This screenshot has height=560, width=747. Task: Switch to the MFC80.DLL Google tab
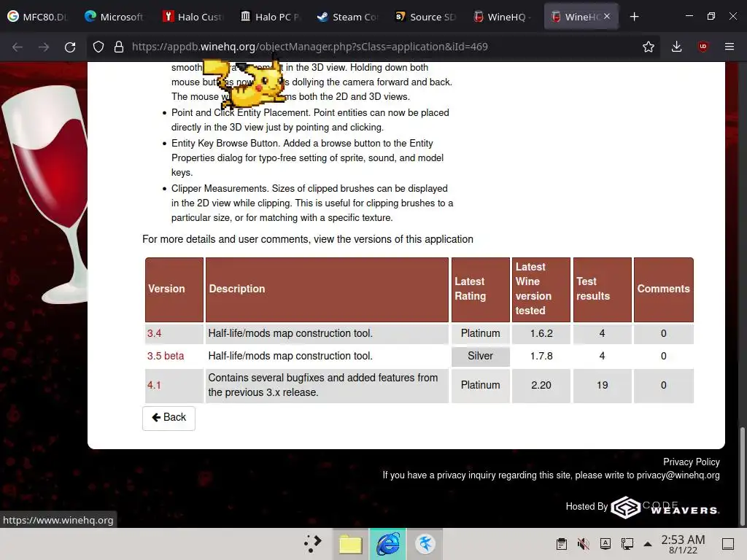coord(38,17)
